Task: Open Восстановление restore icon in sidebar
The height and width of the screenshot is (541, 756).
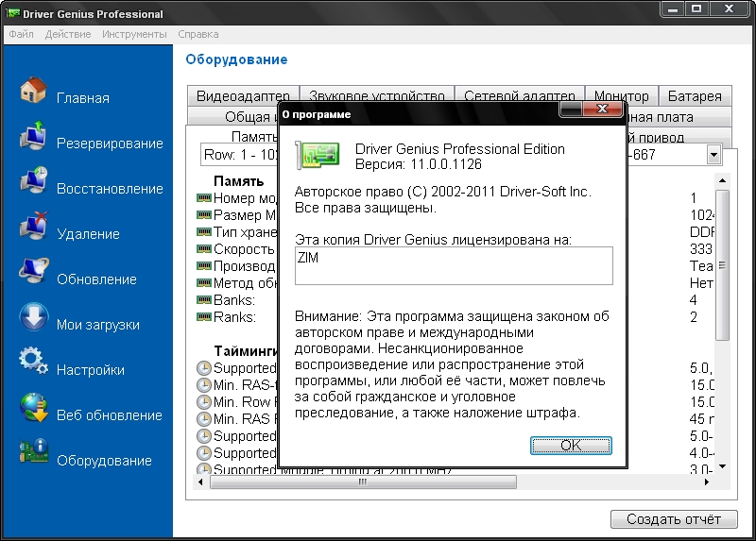Action: coord(33,180)
